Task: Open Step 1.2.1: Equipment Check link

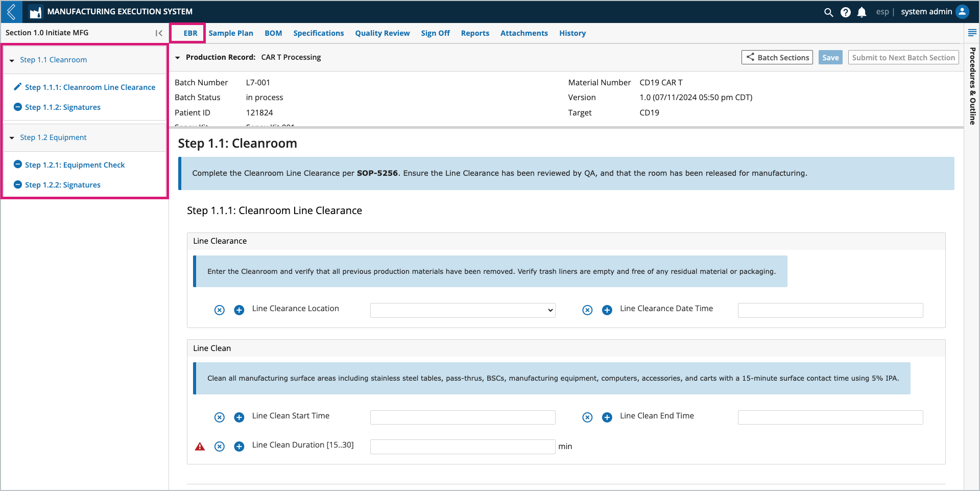Action: pyautogui.click(x=75, y=165)
